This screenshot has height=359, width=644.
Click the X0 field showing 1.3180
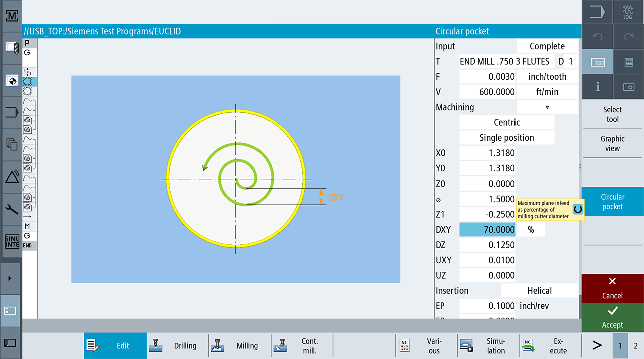click(488, 153)
